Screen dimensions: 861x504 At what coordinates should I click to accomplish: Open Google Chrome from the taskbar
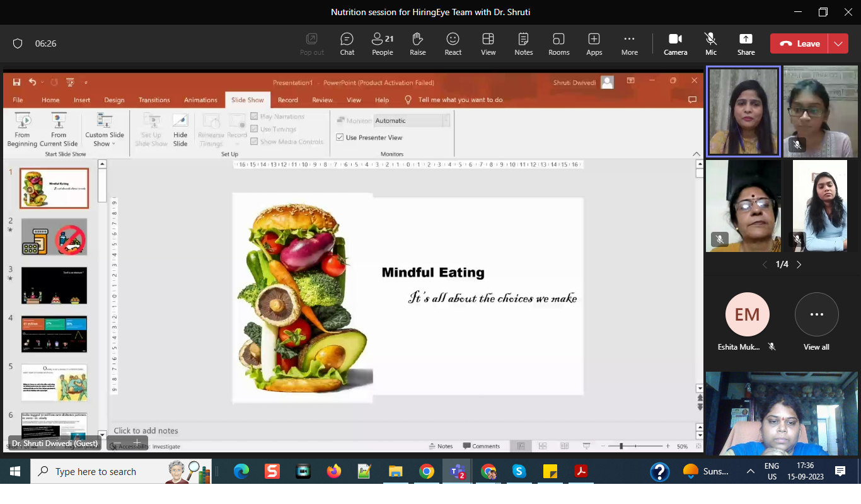[427, 471]
